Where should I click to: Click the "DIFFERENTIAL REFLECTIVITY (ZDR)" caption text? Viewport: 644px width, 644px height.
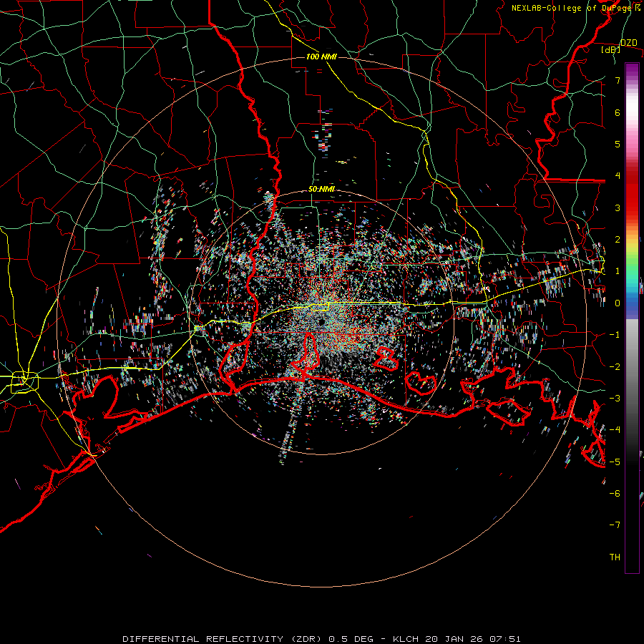[x=223, y=639]
